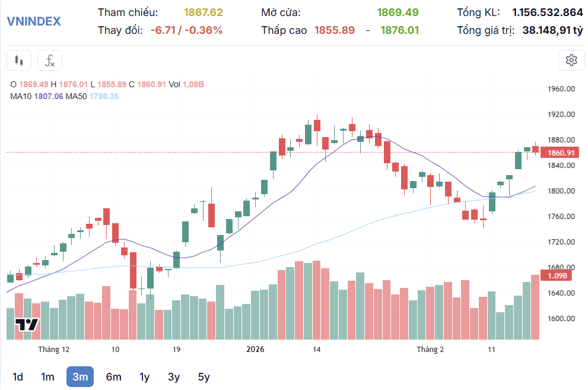
Task: Open the candlestick chart type selector
Action: point(19,61)
